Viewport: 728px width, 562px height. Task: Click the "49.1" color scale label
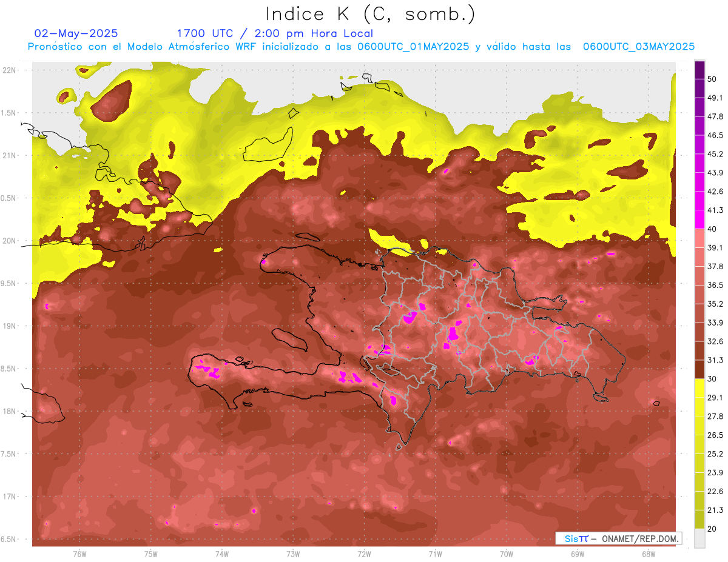coord(715,97)
